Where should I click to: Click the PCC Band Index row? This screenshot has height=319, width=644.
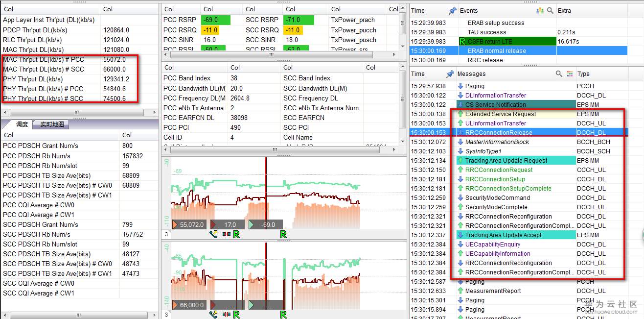(284, 78)
